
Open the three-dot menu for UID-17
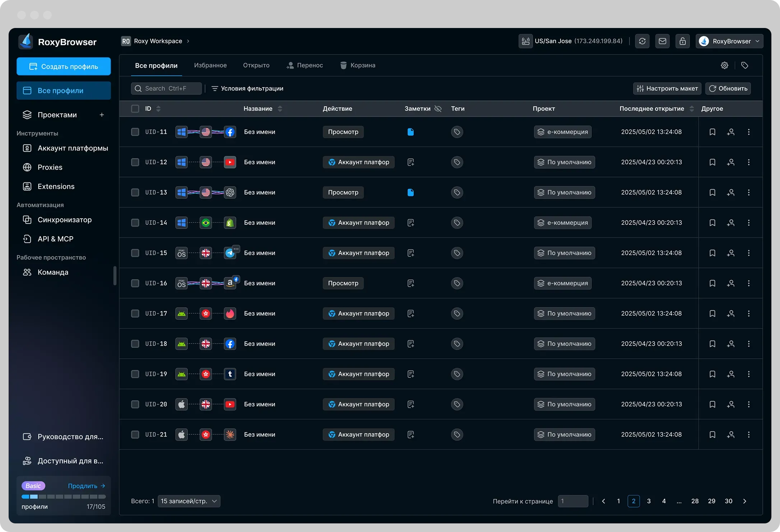(748, 313)
